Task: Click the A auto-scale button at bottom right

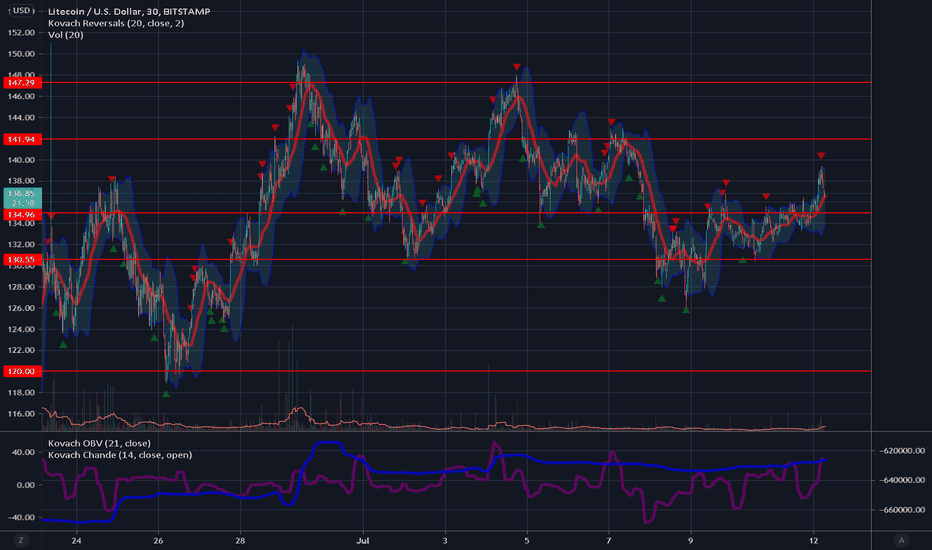Action: tap(901, 540)
